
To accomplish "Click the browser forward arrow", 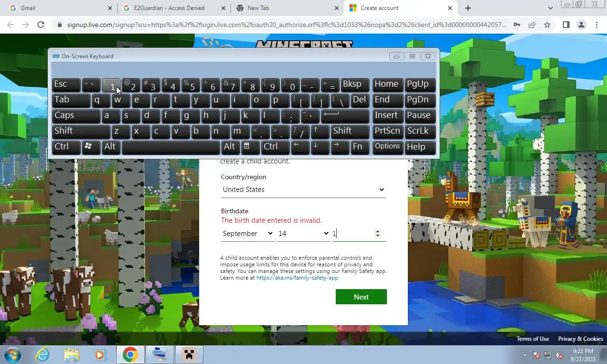I will coord(26,25).
